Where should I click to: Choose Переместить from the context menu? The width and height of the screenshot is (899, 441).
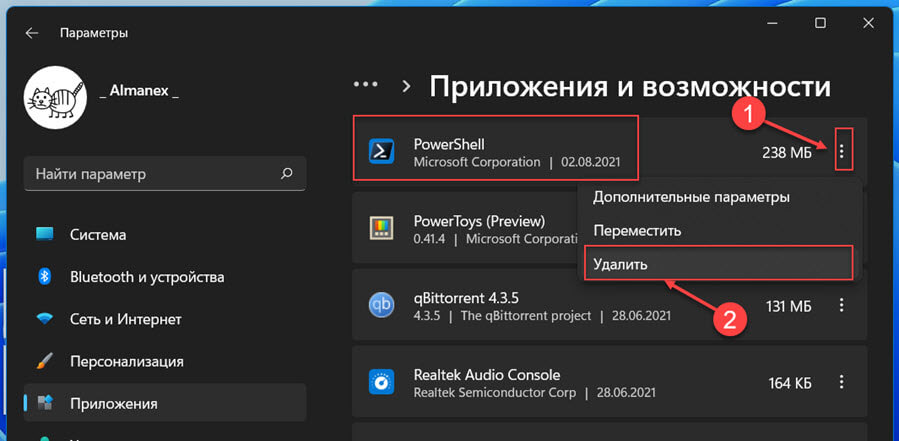coord(637,231)
